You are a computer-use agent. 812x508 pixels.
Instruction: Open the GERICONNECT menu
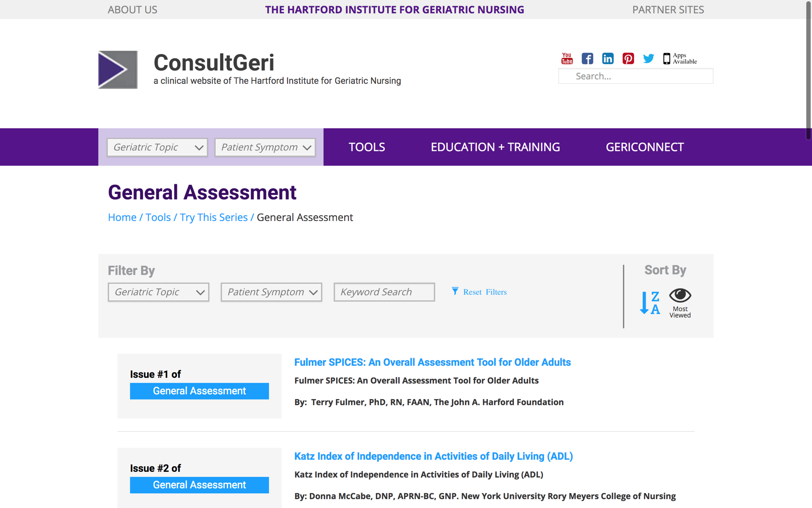tap(645, 147)
